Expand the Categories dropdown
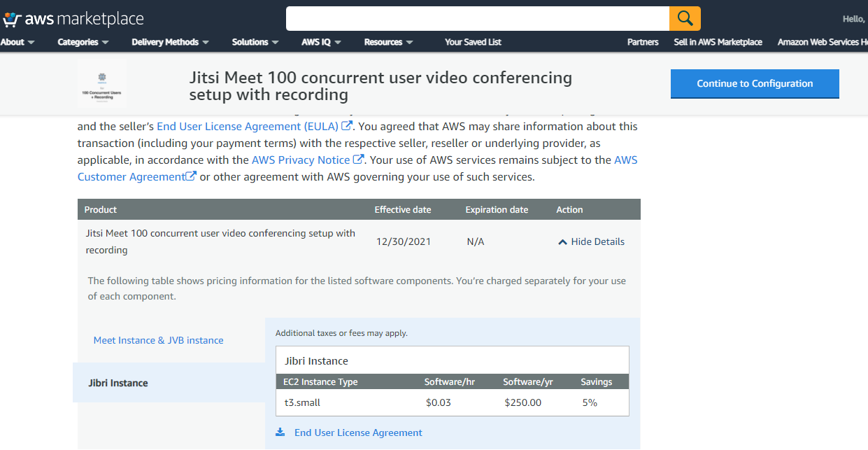868x450 pixels. pos(83,42)
